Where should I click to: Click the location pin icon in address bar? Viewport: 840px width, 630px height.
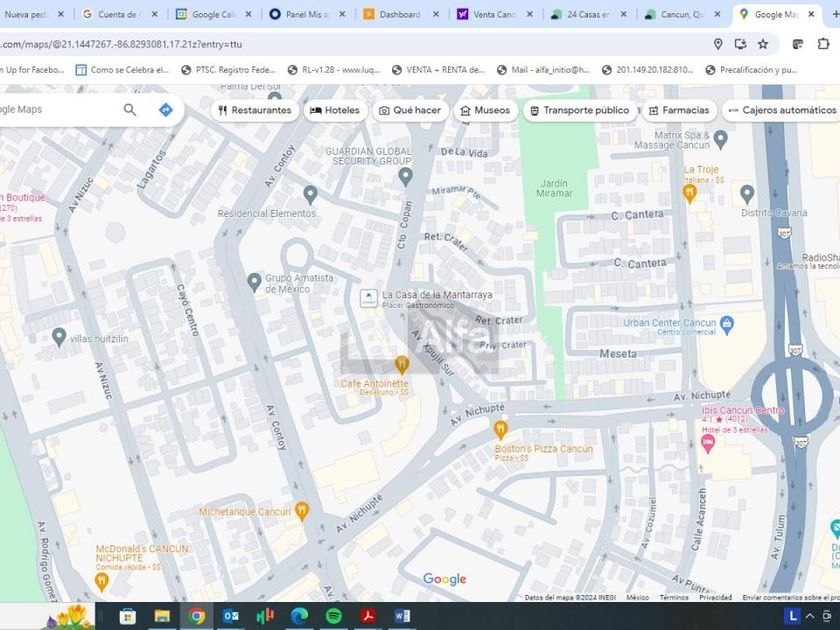point(718,44)
